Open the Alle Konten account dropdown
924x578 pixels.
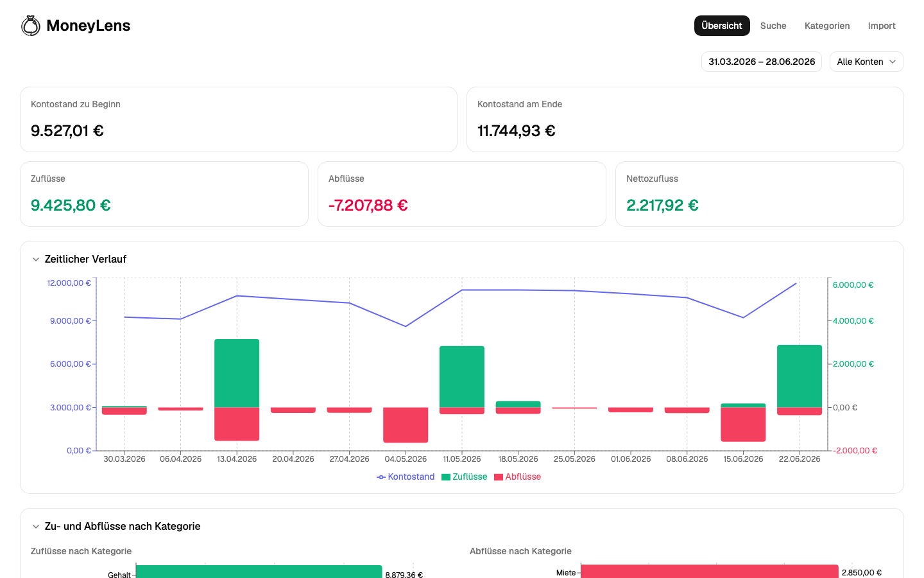pos(866,62)
